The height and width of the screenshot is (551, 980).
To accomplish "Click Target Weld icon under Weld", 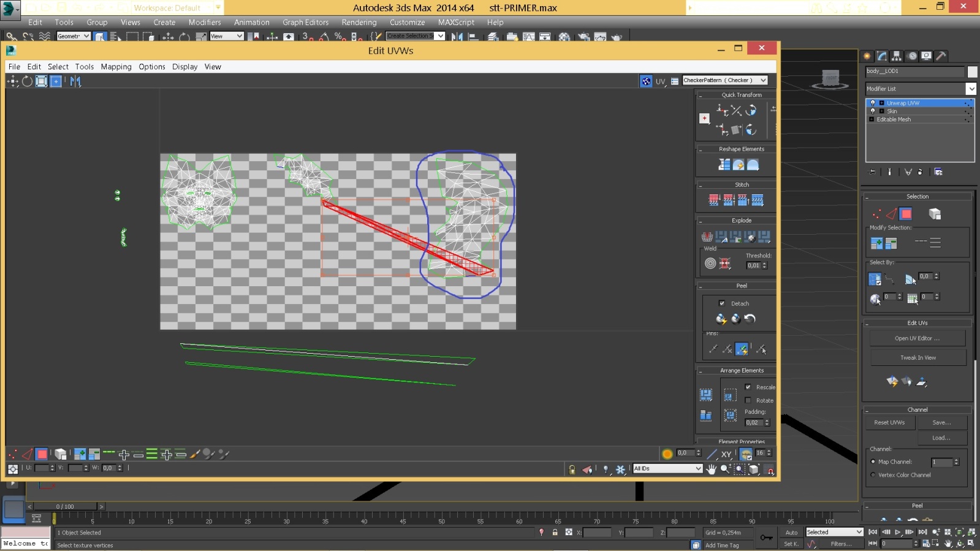I will coord(710,263).
